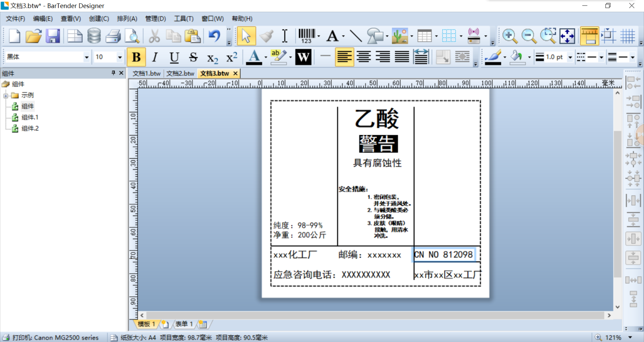Select the 模板 1 bottom tab
The image size is (644, 342).
[147, 324]
